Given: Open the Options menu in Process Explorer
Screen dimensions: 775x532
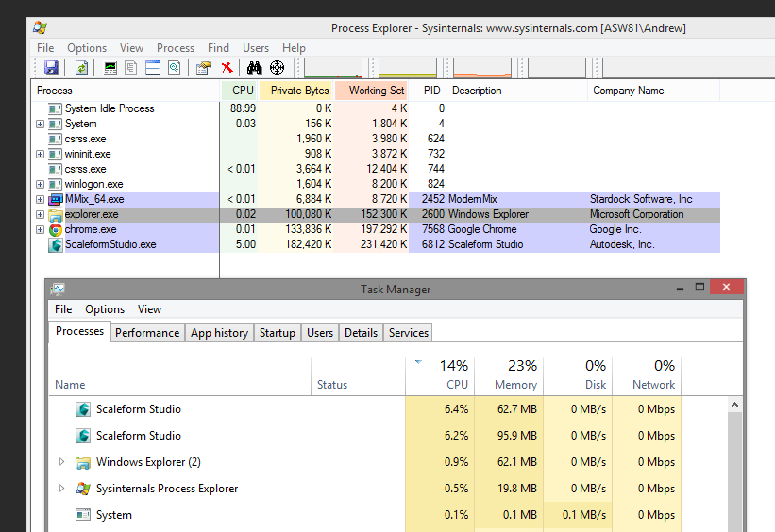Looking at the screenshot, I should click(x=87, y=48).
